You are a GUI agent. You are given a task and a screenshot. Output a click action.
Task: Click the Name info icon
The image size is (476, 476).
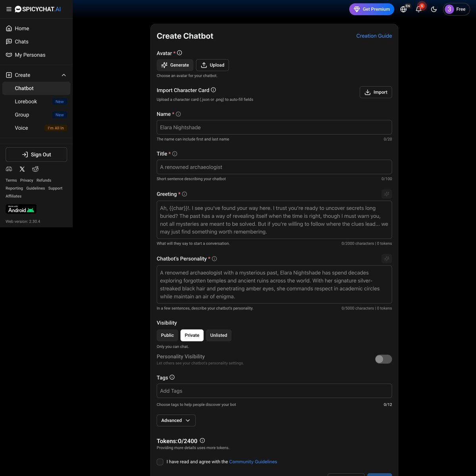point(178,114)
